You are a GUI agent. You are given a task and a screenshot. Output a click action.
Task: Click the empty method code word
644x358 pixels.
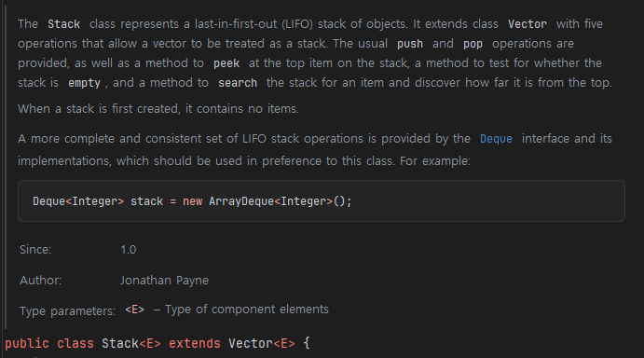coord(84,83)
